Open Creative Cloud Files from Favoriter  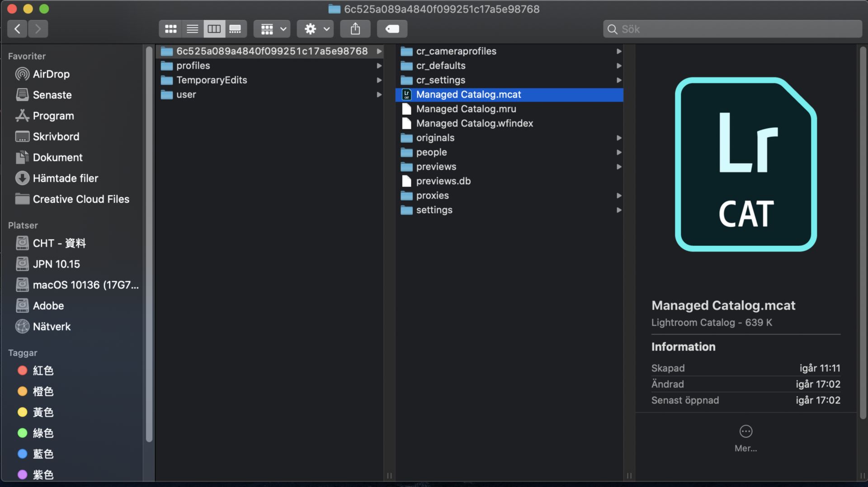80,199
